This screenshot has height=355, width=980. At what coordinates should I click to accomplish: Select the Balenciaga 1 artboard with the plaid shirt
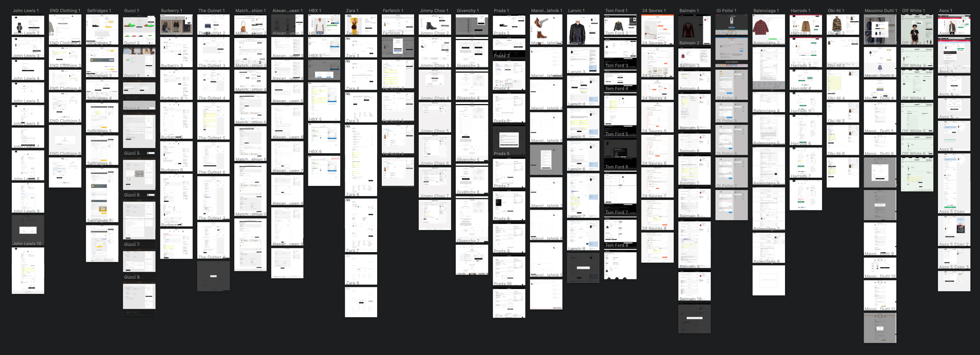tap(768, 30)
